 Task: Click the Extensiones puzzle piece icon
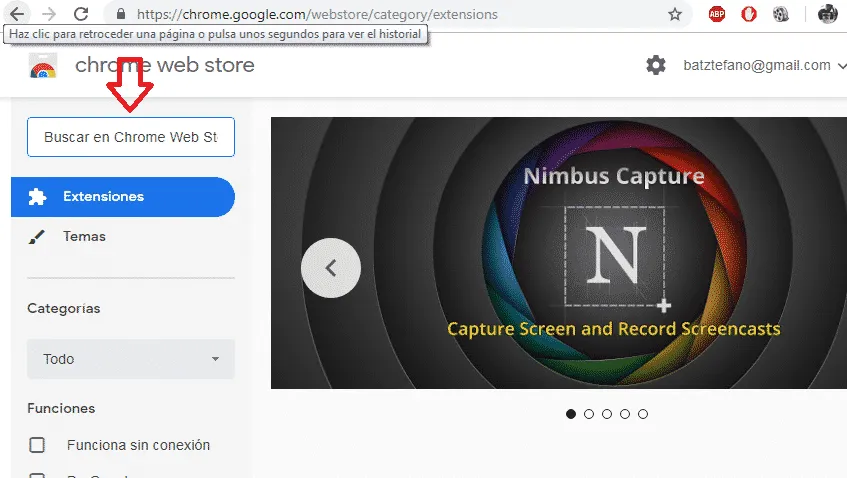[37, 197]
